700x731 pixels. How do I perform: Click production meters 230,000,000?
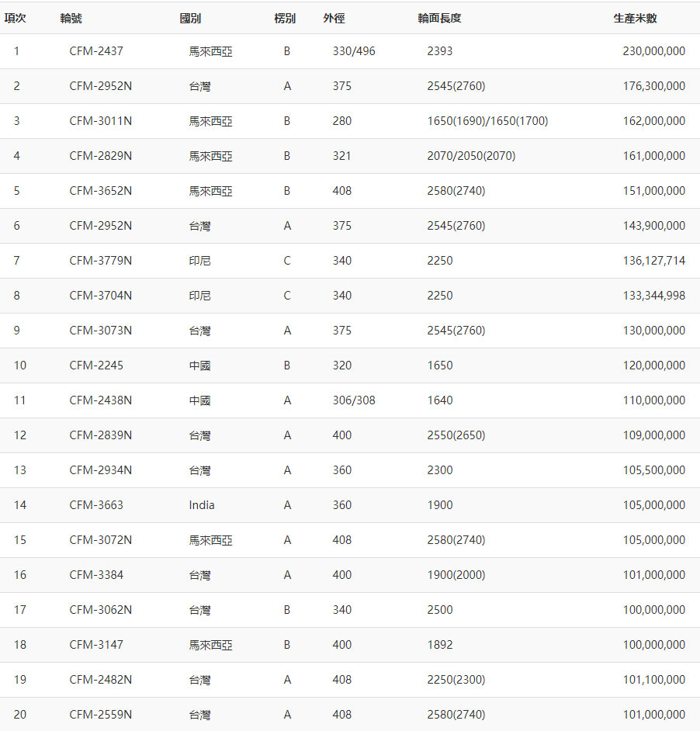coord(654,50)
